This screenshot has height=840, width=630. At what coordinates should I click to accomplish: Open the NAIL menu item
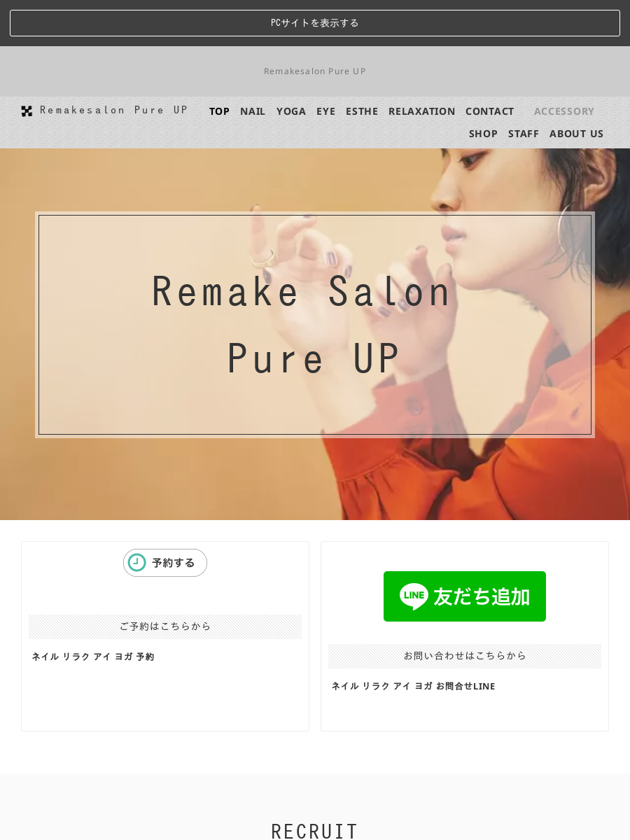[x=253, y=111]
